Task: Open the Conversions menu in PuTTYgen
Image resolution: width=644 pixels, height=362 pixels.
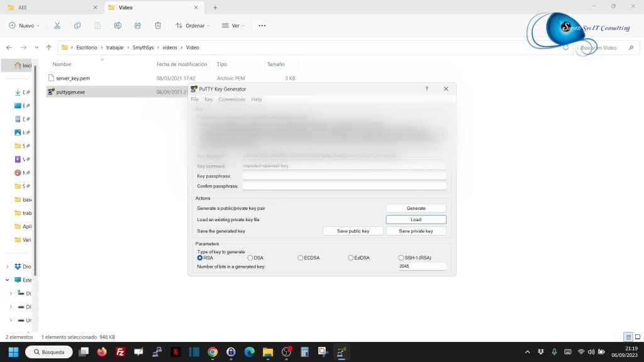Action: 231,99
